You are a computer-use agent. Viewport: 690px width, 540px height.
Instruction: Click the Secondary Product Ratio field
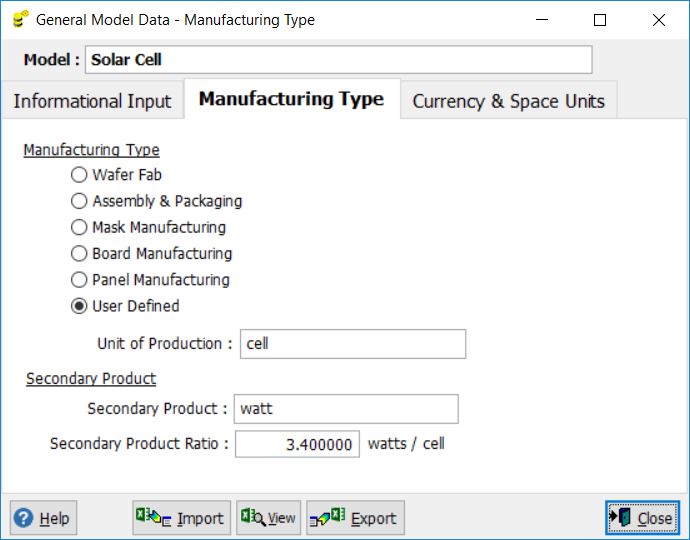(x=297, y=444)
